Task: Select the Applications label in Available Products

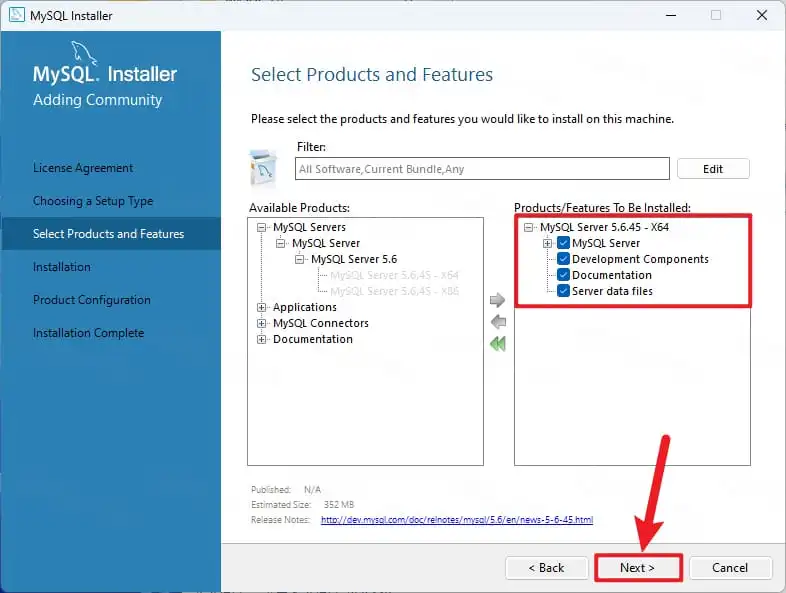Action: [305, 307]
